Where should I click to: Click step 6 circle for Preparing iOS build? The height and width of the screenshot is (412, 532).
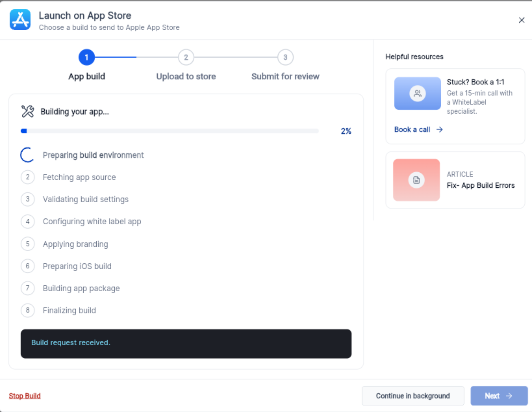(28, 266)
